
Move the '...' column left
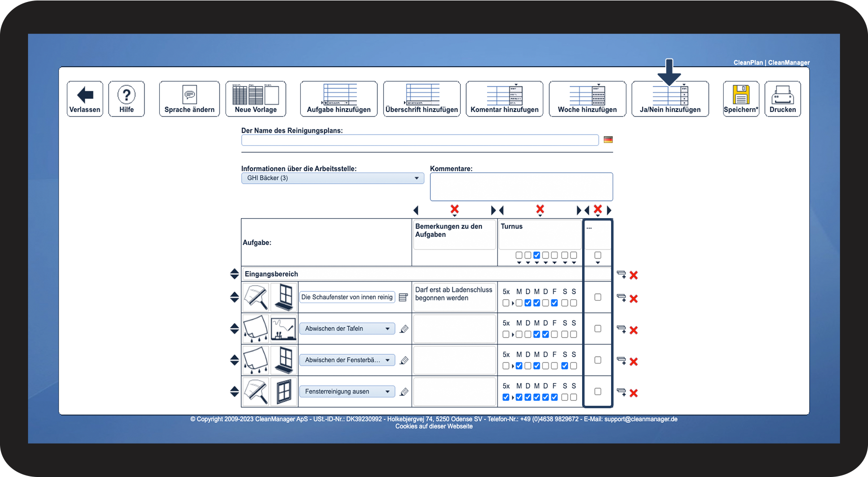pyautogui.click(x=587, y=210)
